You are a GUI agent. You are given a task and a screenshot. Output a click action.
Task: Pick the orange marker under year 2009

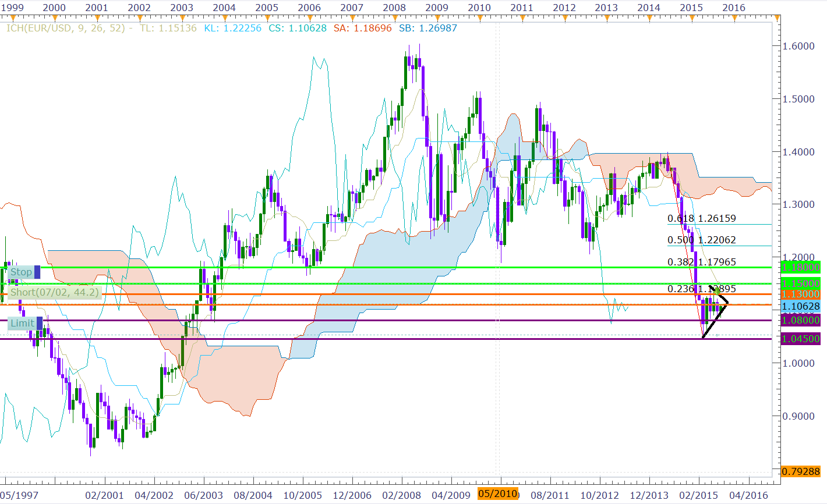point(437,19)
